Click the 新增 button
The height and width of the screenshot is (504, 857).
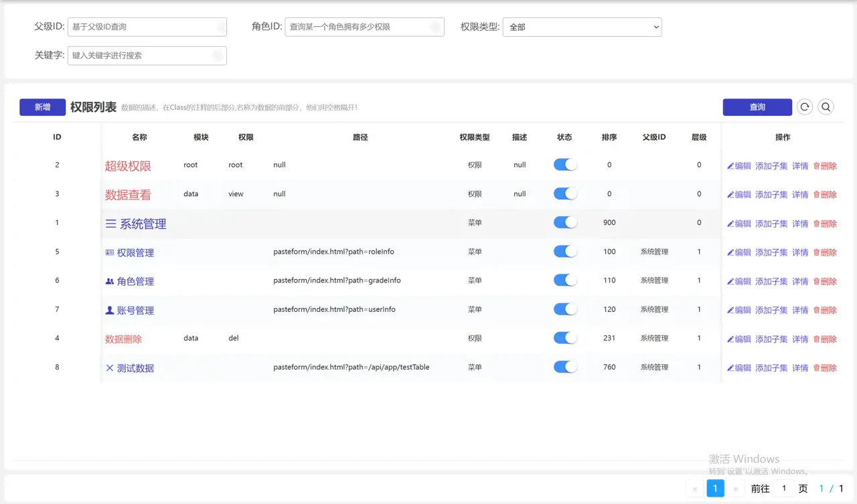point(42,107)
